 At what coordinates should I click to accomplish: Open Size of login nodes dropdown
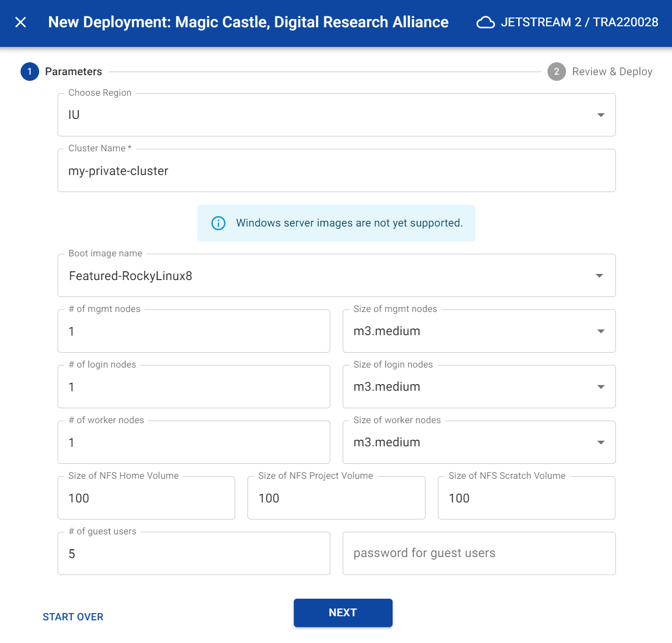[x=479, y=387]
